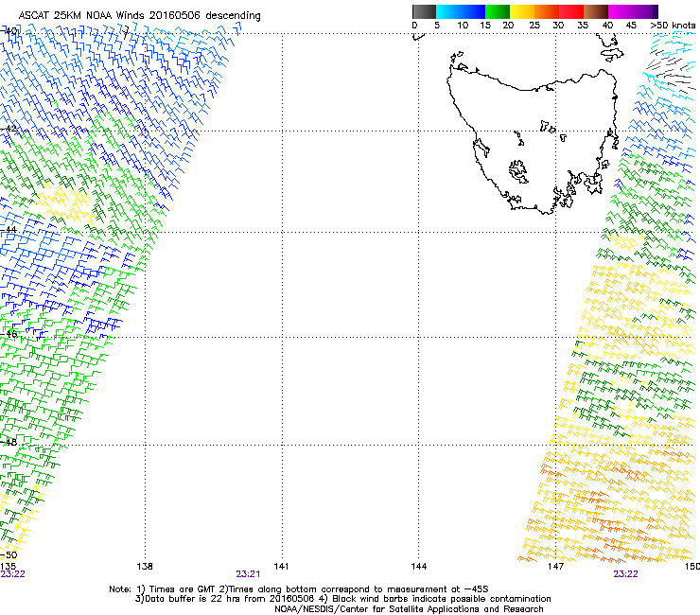This screenshot has width=700, height=615.
Task: Click the legend value '45'
Action: 631,26
